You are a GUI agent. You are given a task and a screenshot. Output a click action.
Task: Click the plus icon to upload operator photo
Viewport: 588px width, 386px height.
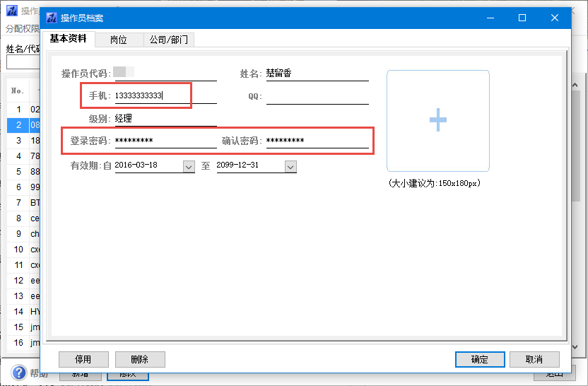437,120
